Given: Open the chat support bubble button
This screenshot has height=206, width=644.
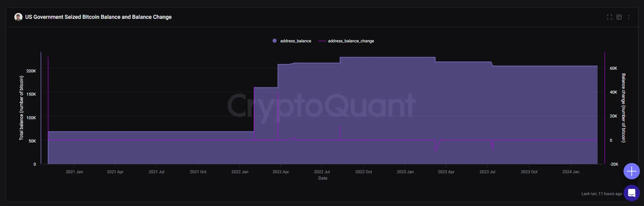Looking at the screenshot, I should [x=631, y=193].
